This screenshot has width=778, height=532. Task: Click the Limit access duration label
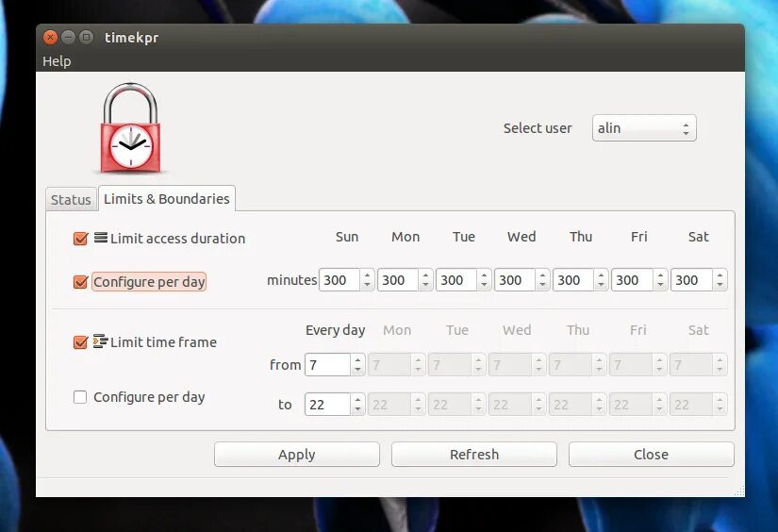point(177,239)
